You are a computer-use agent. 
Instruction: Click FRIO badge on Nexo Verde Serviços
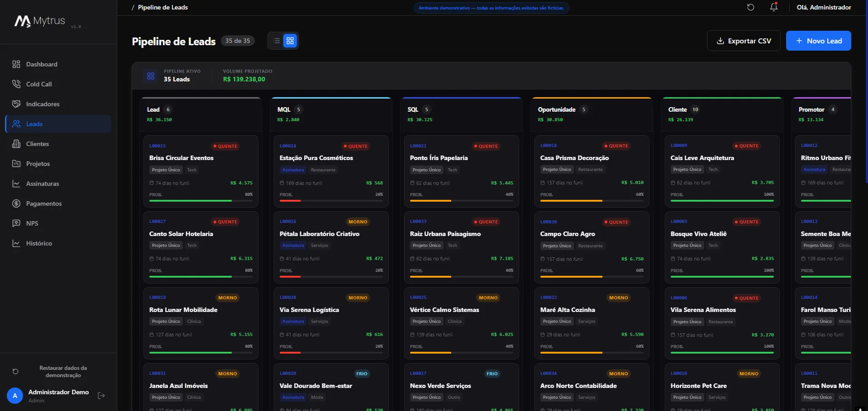click(x=492, y=373)
